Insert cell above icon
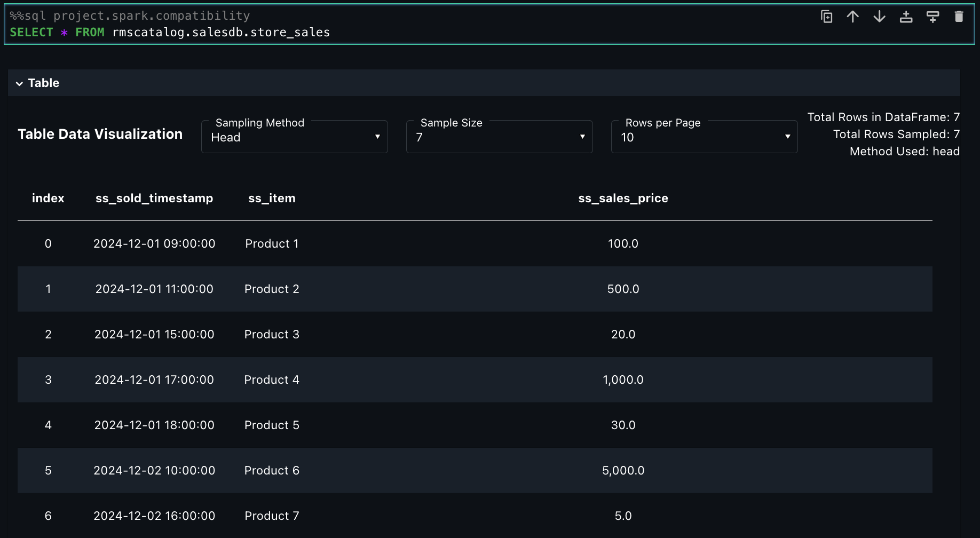 coord(906,17)
